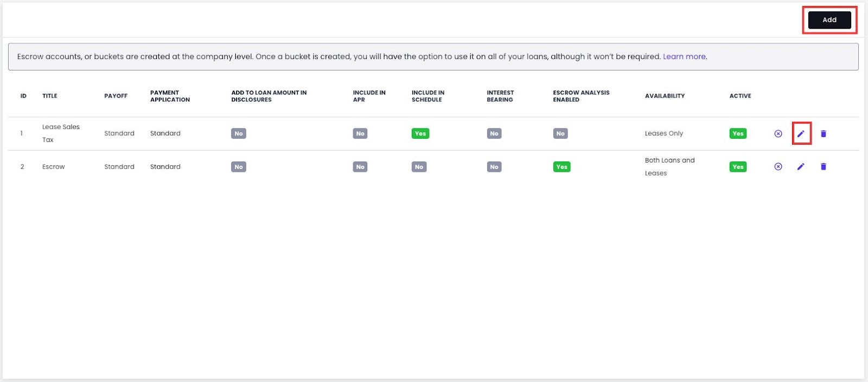Click the PAYMENT APPLICATION column header

pyautogui.click(x=170, y=96)
